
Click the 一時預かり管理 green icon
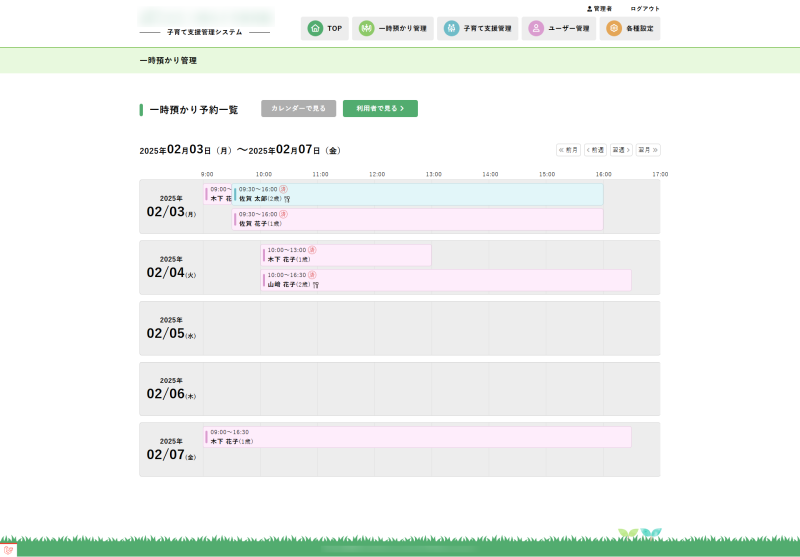(367, 28)
